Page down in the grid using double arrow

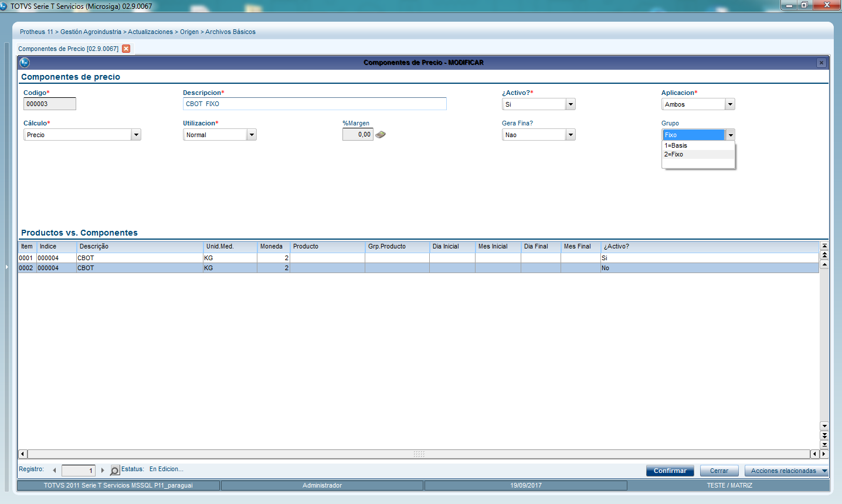[x=824, y=435]
